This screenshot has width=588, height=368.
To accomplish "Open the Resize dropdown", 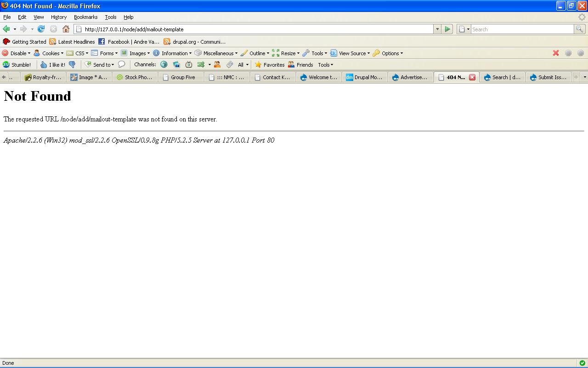I will [x=288, y=53].
